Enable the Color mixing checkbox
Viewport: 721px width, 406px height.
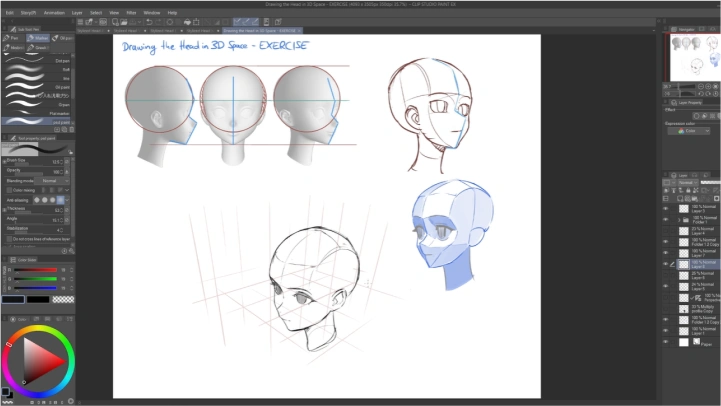coord(9,190)
